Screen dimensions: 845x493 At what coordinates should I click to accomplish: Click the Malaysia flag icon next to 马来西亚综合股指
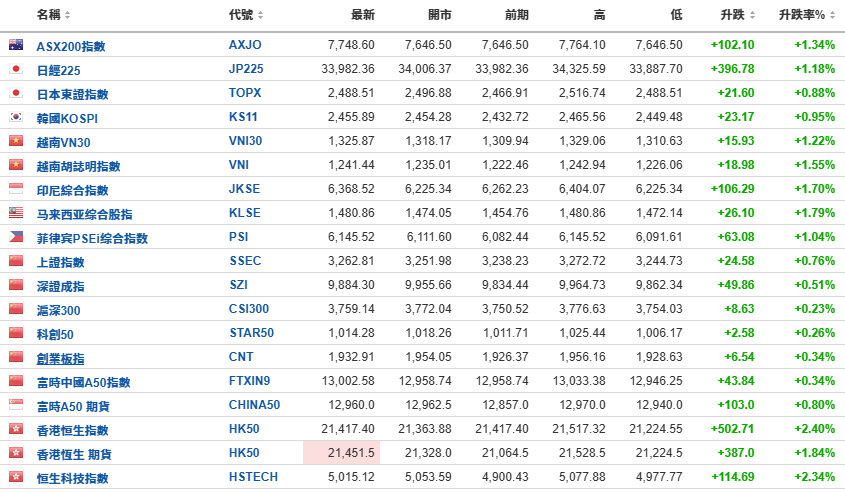point(15,213)
